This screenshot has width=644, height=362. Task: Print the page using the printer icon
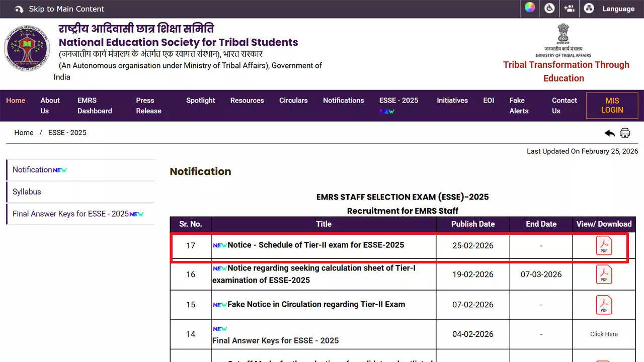(625, 133)
